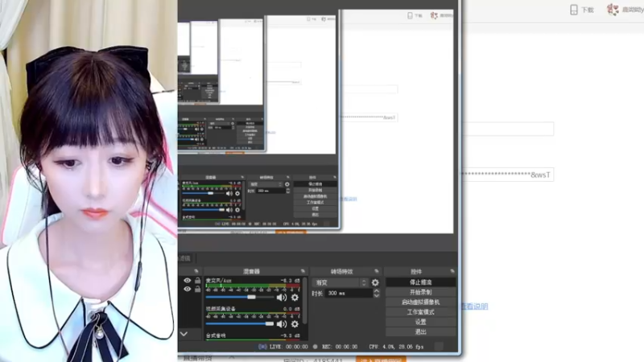The height and width of the screenshot is (362, 644).
Task: Click the 滤镜 filters tab button
Action: (185, 258)
